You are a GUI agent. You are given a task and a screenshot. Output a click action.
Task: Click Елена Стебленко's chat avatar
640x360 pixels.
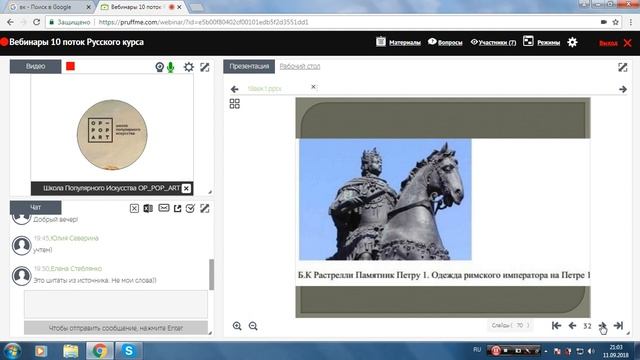[21, 276]
